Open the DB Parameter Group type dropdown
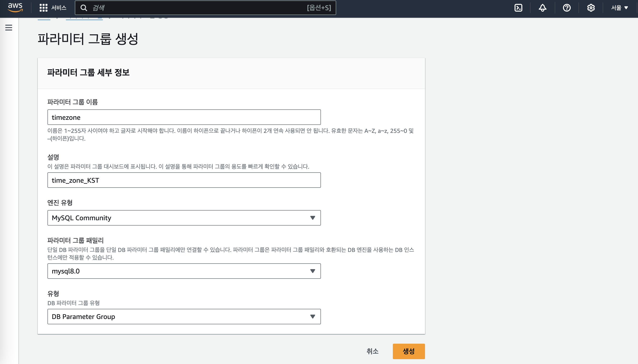 pyautogui.click(x=184, y=317)
